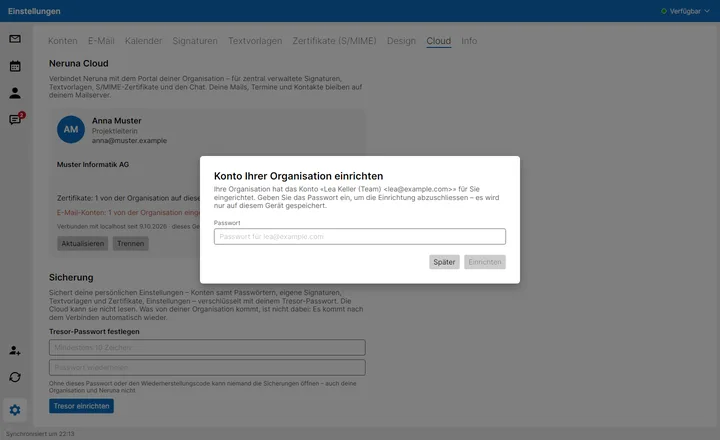This screenshot has width=720, height=440.
Task: Click the Trennen button
Action: coord(130,243)
